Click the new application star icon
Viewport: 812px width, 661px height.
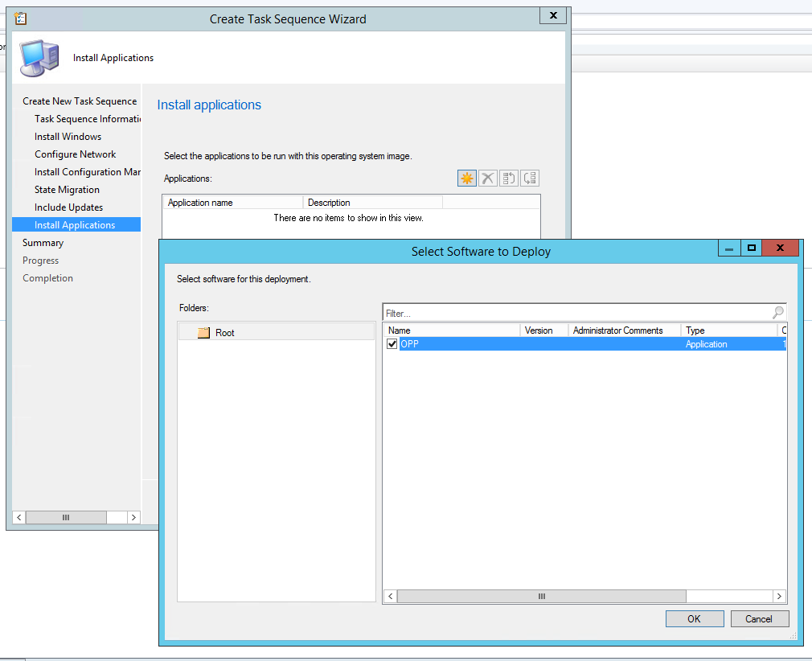(x=467, y=178)
